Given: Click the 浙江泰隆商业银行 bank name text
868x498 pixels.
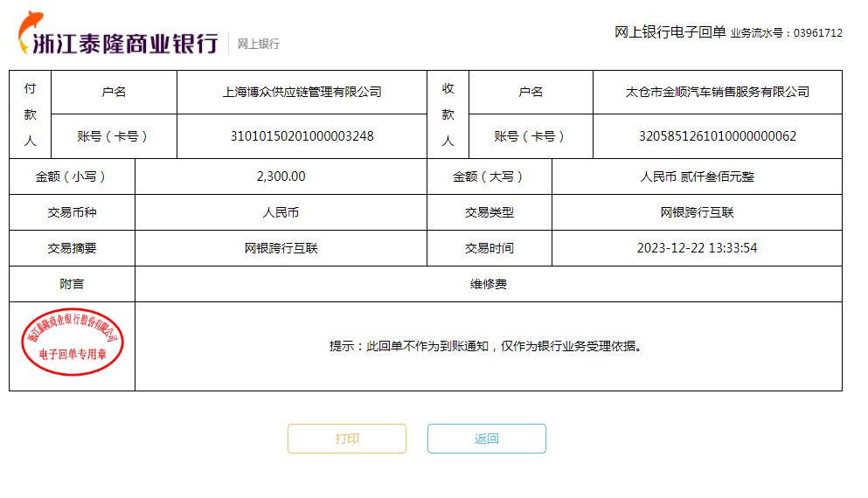Looking at the screenshot, I should 125,43.
